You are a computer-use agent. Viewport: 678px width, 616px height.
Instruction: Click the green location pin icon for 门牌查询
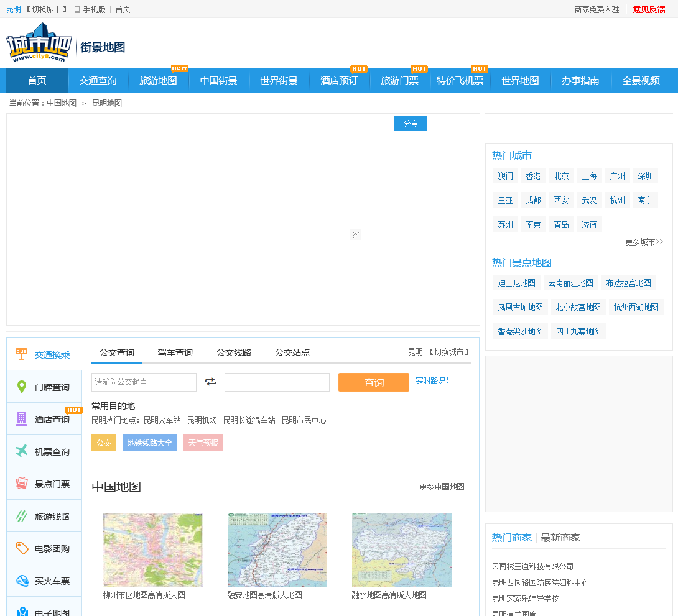click(22, 387)
